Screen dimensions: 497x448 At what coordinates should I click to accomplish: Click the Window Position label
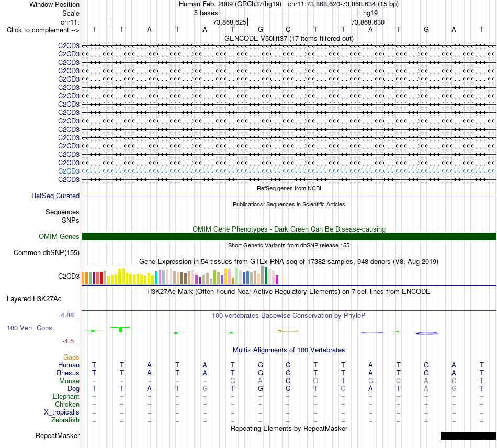click(x=54, y=4)
